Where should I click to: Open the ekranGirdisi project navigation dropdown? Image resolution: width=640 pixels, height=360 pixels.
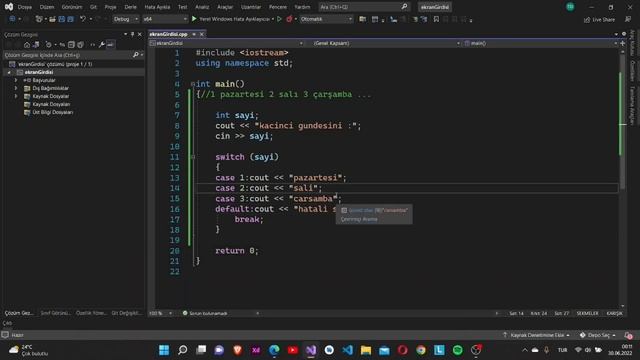(x=227, y=43)
